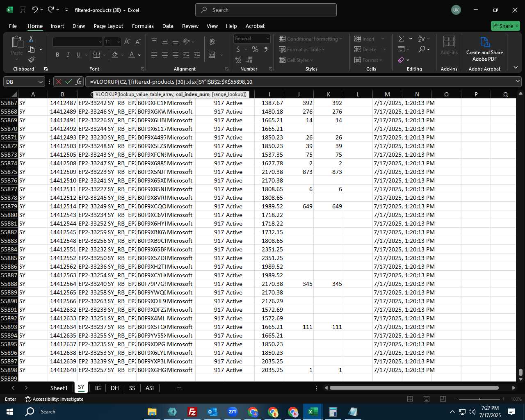Click the Clear eraser icon
The width and height of the screenshot is (525, 420).
coord(401,60)
